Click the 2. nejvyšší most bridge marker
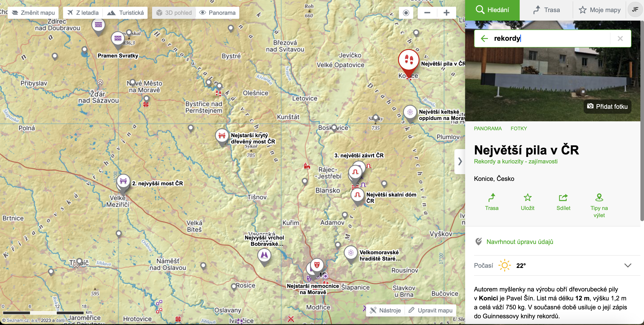This screenshot has height=325, width=644. (x=123, y=181)
